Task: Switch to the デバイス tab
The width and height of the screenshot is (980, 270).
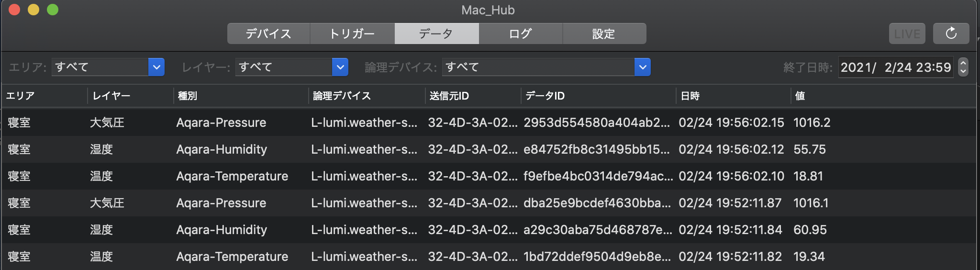Action: point(268,34)
